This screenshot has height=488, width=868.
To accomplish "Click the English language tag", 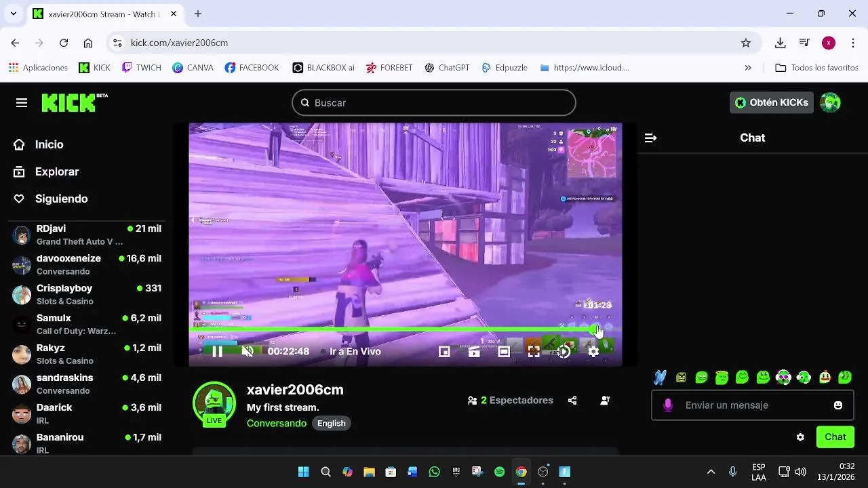I will (332, 423).
